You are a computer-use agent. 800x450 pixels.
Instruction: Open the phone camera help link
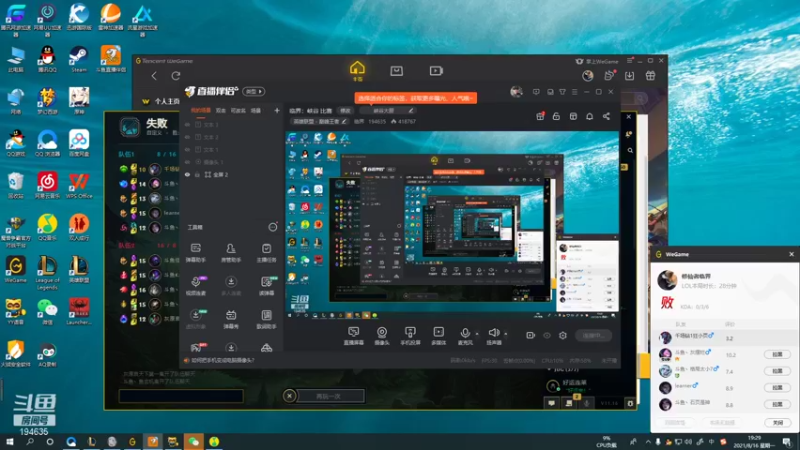point(222,360)
